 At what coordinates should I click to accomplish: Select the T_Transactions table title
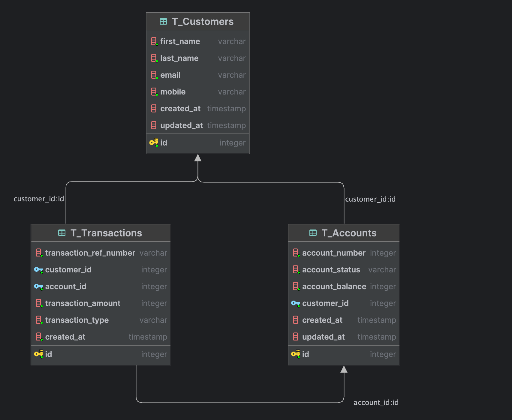click(x=106, y=233)
